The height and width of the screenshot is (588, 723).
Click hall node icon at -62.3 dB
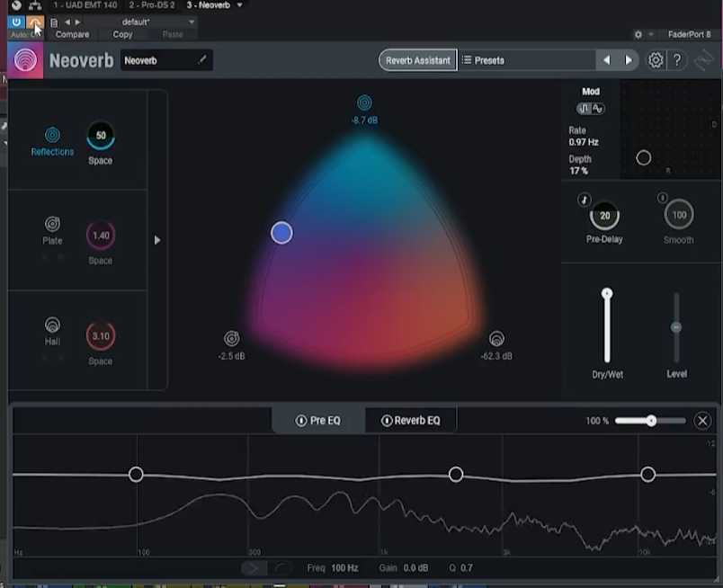[x=496, y=338]
